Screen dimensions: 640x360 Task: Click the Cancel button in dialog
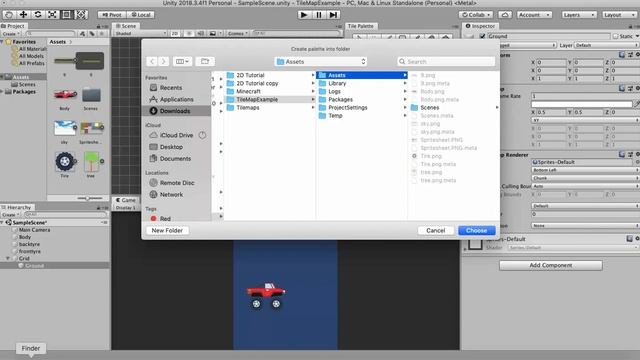click(x=436, y=231)
